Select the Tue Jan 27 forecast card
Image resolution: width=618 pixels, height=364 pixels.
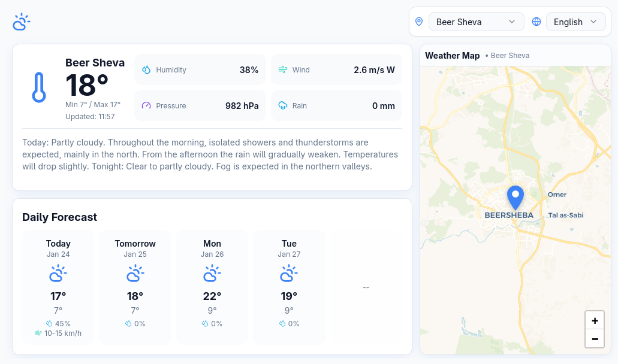(289, 287)
